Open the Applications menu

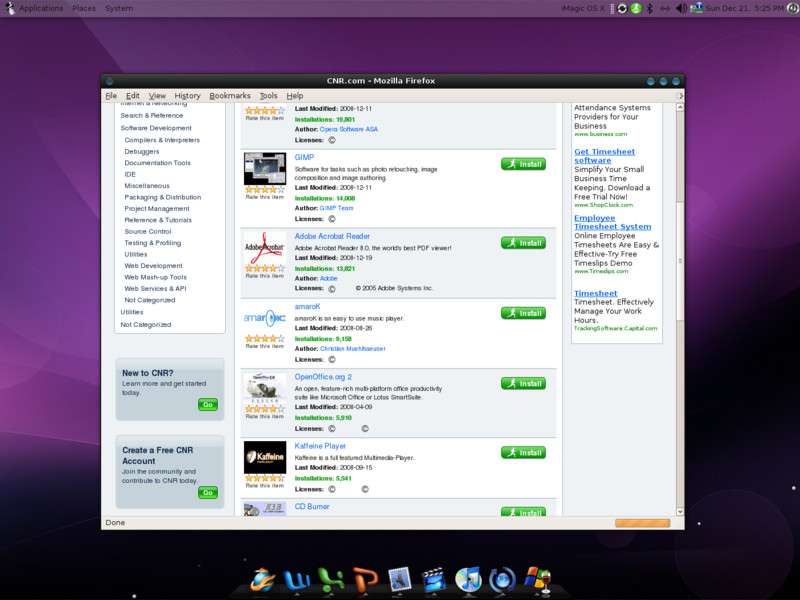click(39, 8)
